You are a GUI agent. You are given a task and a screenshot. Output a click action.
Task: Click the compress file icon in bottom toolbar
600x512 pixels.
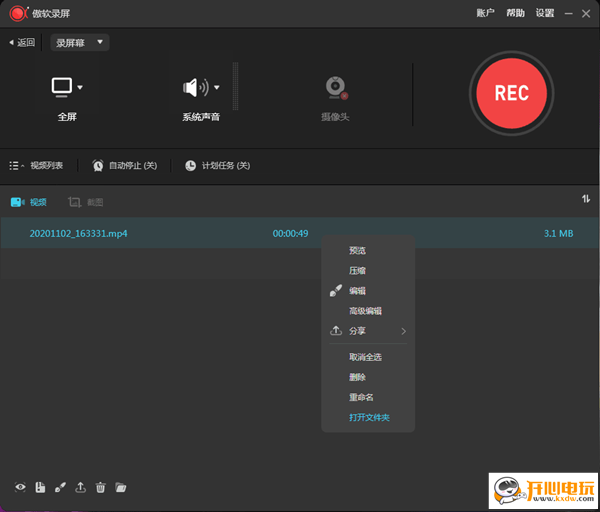pyautogui.click(x=40, y=487)
